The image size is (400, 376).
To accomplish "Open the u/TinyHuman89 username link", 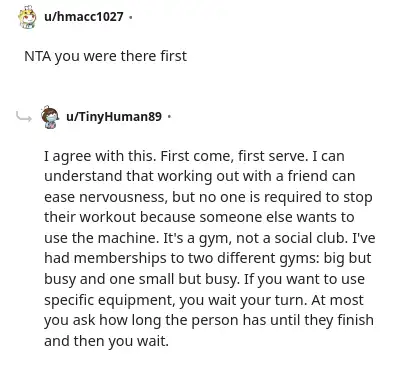I will (114, 117).
